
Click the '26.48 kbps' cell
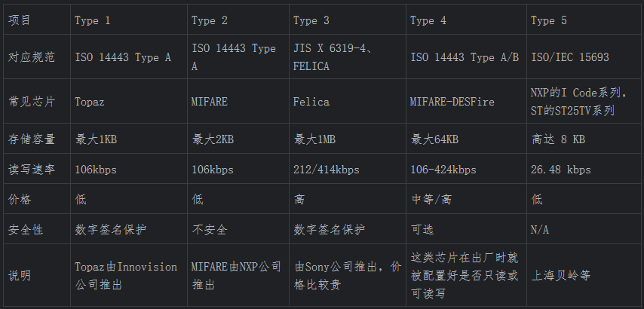click(x=560, y=170)
